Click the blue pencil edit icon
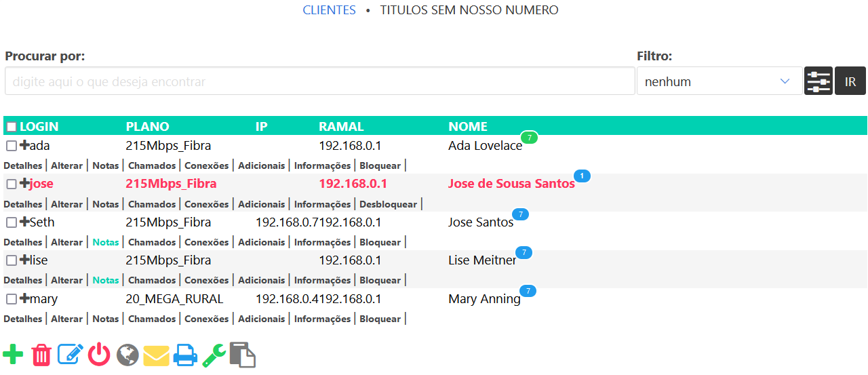Image resolution: width=868 pixels, height=375 pixels. pos(71,355)
